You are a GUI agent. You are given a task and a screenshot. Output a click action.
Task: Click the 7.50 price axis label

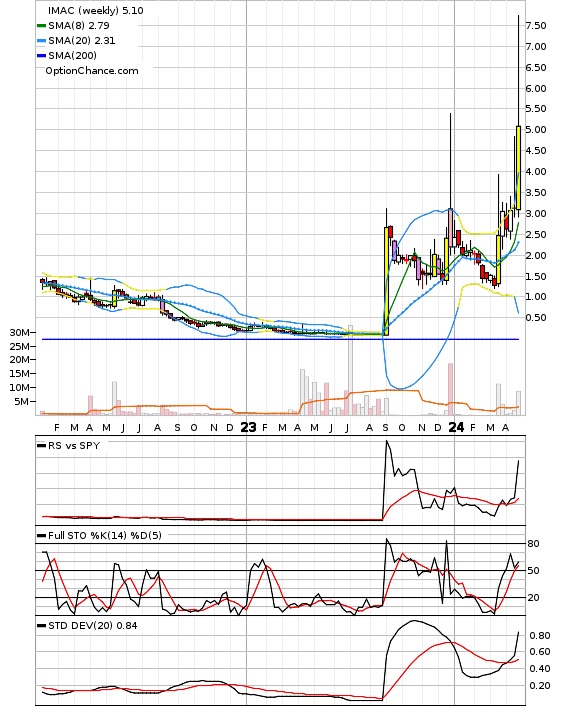click(536, 26)
